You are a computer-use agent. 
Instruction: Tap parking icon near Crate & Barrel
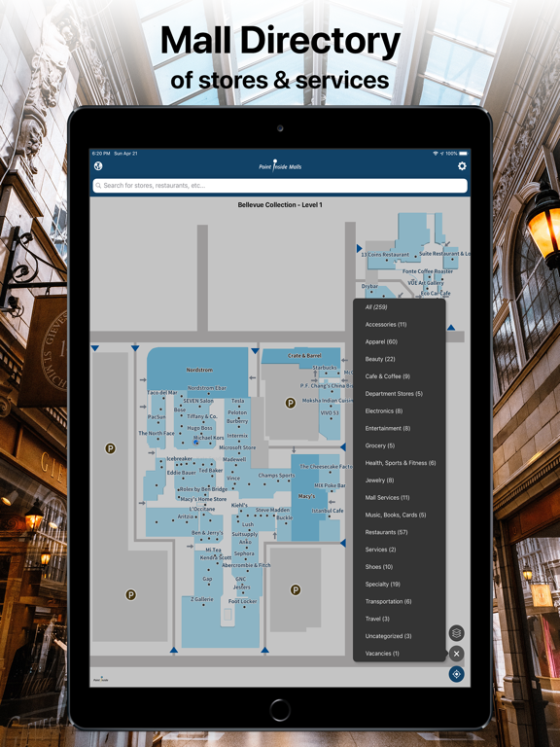(290, 403)
